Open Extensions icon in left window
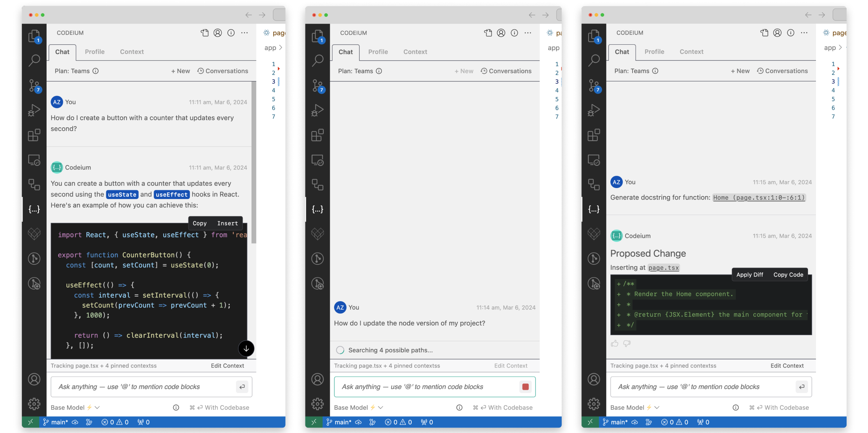 click(34, 135)
